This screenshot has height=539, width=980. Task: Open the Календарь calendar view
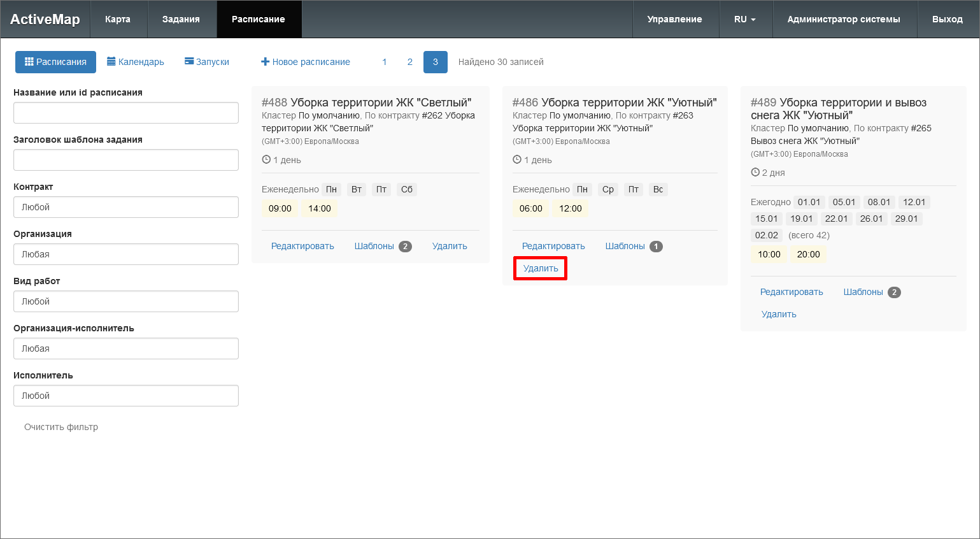[x=136, y=62]
